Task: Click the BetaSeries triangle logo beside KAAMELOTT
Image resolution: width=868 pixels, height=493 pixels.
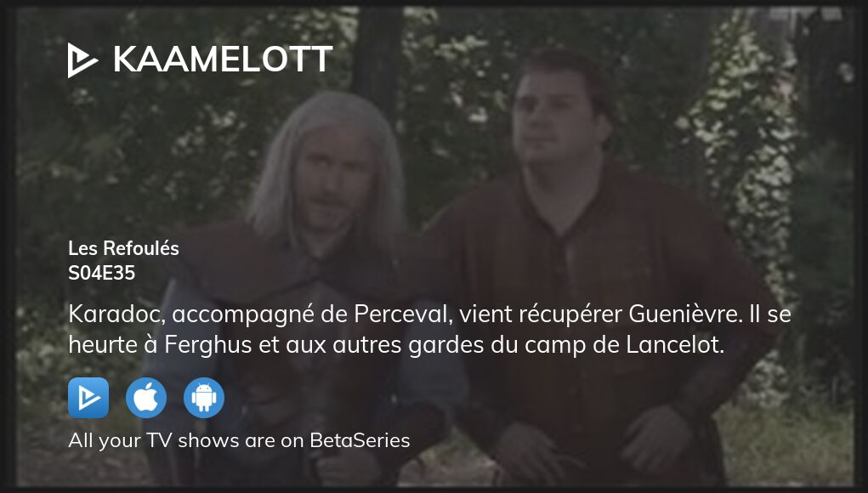Action: tap(82, 59)
